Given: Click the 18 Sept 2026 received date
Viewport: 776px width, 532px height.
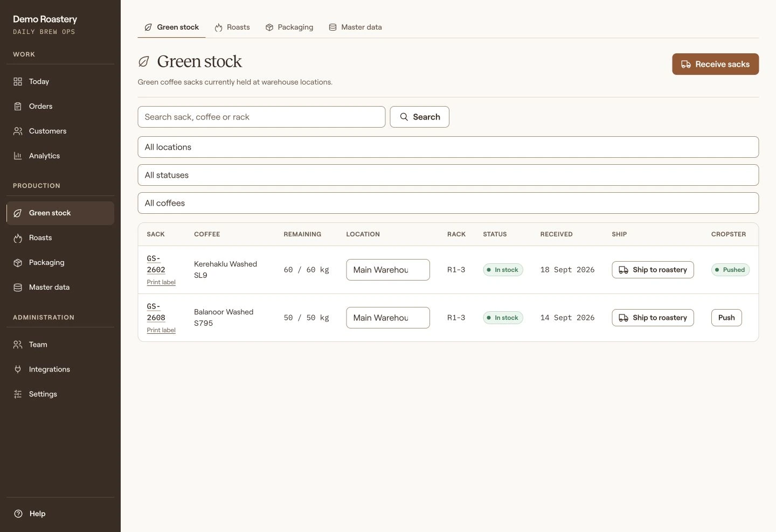Looking at the screenshot, I should tap(567, 270).
